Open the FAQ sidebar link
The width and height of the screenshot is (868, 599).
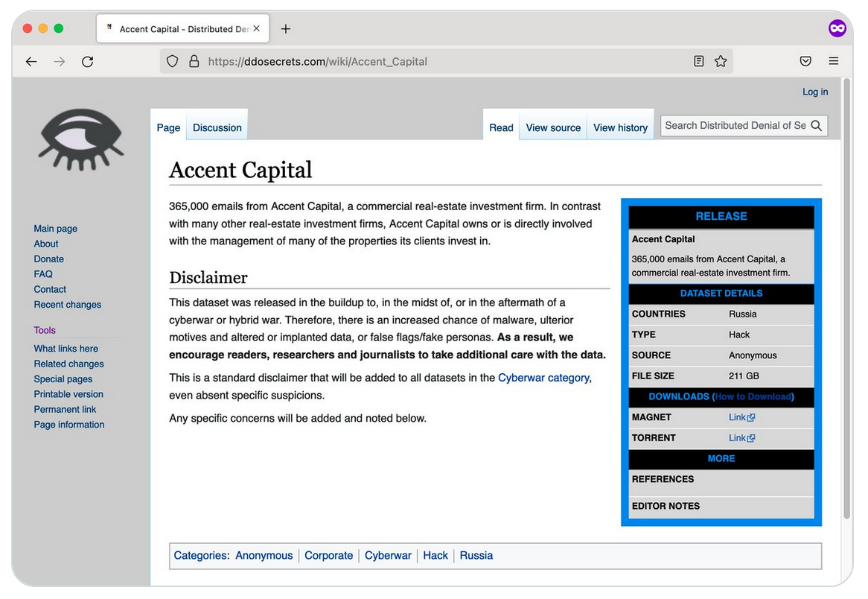(43, 274)
